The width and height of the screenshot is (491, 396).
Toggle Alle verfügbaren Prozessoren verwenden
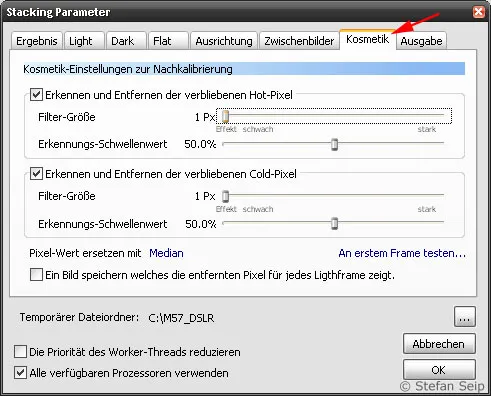20,372
